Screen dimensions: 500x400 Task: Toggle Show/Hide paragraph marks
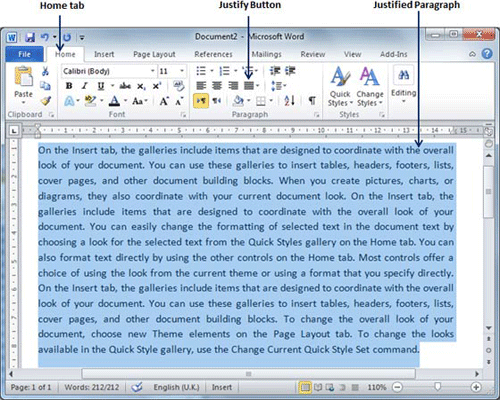tap(312, 100)
